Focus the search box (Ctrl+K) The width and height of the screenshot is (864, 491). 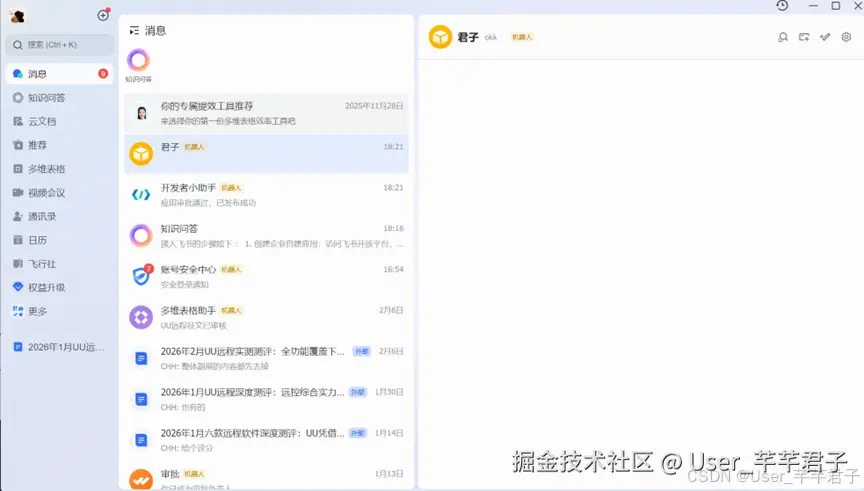(60, 45)
